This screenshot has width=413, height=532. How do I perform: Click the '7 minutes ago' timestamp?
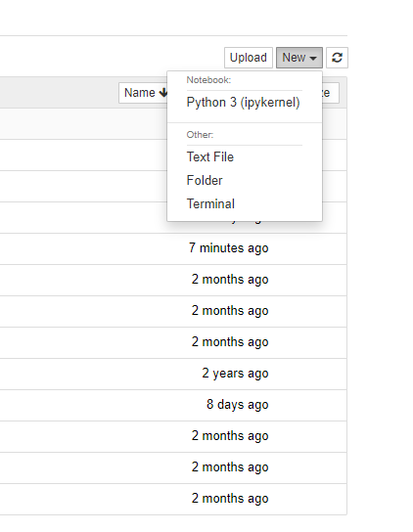[229, 248]
